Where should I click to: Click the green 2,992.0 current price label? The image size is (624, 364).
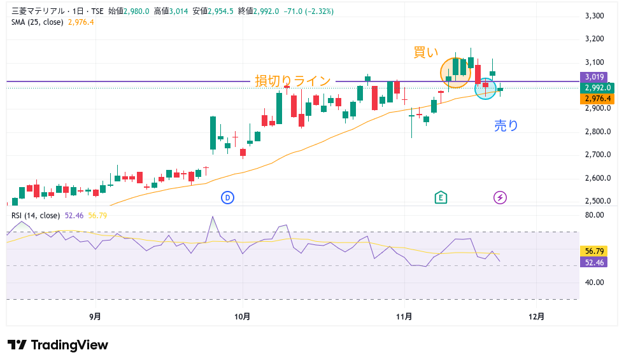pos(597,88)
